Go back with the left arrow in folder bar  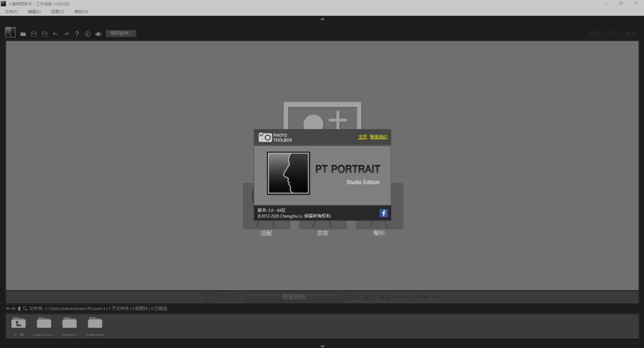8,308
